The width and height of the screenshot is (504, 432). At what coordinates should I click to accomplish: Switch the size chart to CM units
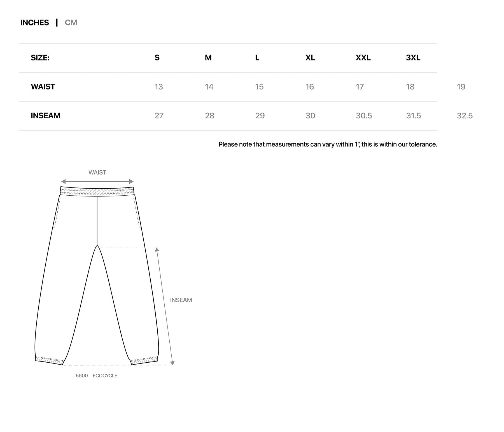(x=71, y=23)
